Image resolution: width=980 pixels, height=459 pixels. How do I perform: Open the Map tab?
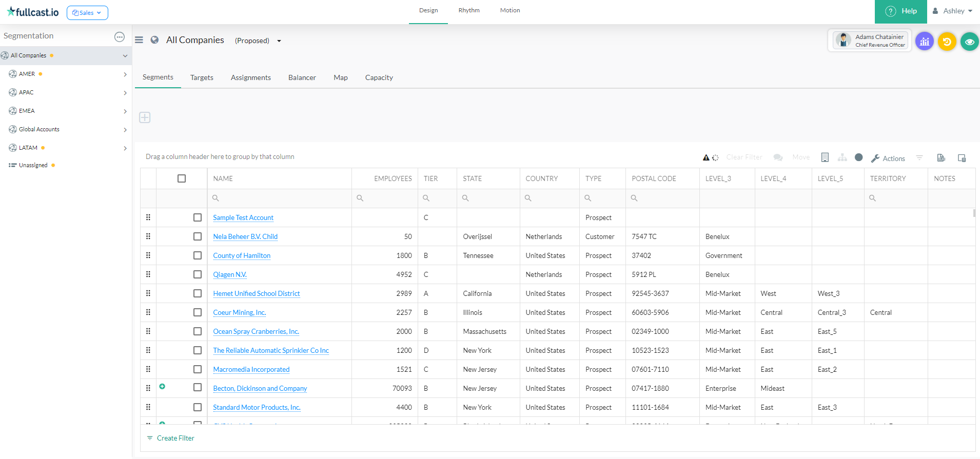pos(341,78)
